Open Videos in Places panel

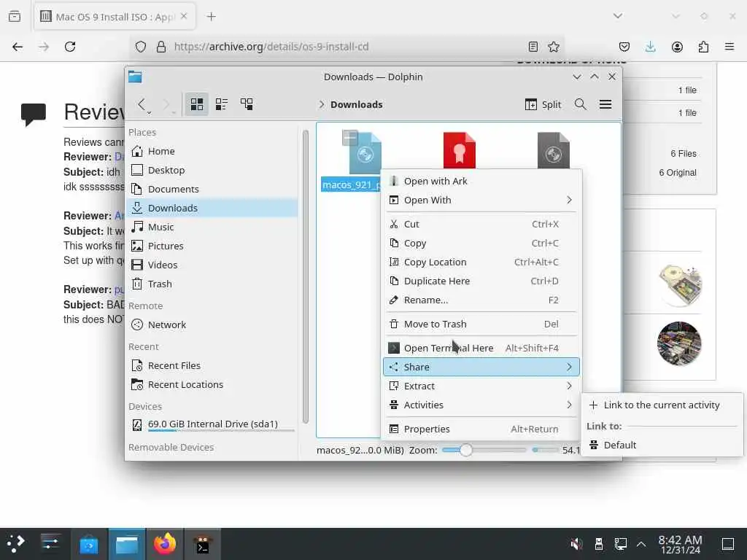pyautogui.click(x=212, y=265)
